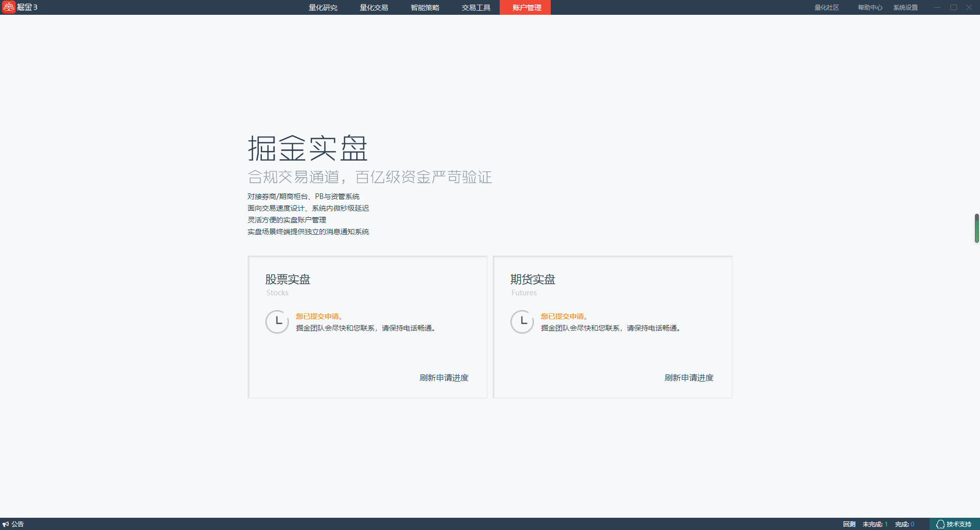This screenshot has width=980, height=530.
Task: Open 帮助中心 in the title bar
Action: [870, 8]
